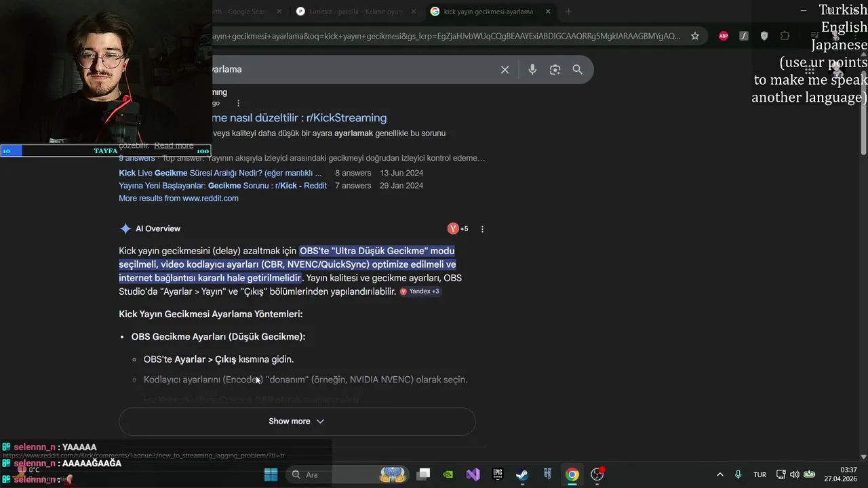Image resolution: width=868 pixels, height=488 pixels.
Task: Show hidden system tray icons
Action: (x=719, y=474)
